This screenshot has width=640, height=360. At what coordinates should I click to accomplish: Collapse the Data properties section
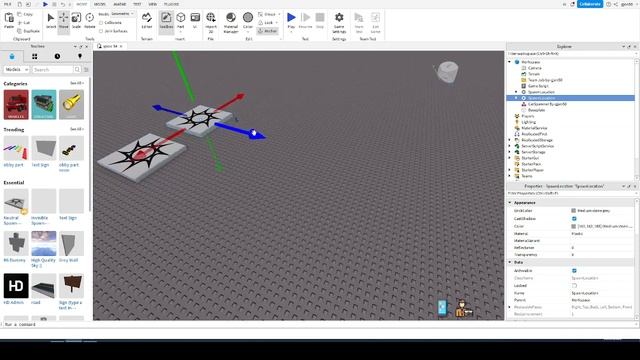tap(510, 262)
